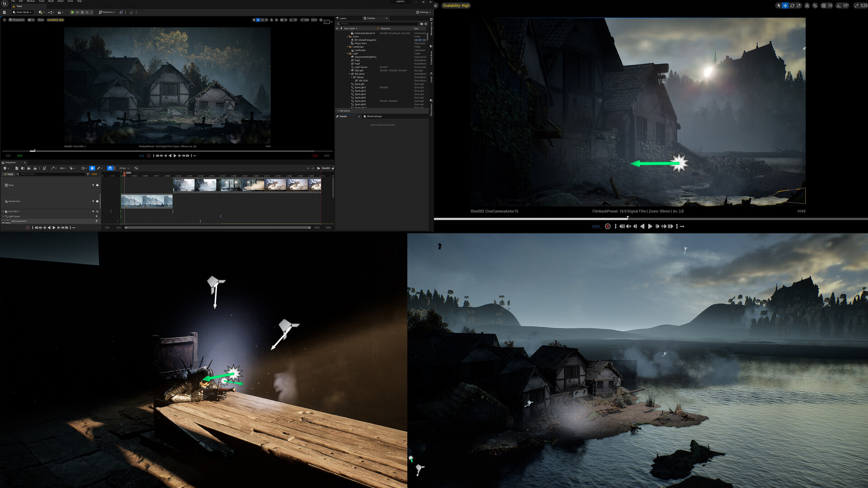Click the scale transform tool in top-right toolbar
Image resolution: width=868 pixels, height=488 pixels.
[799, 5]
